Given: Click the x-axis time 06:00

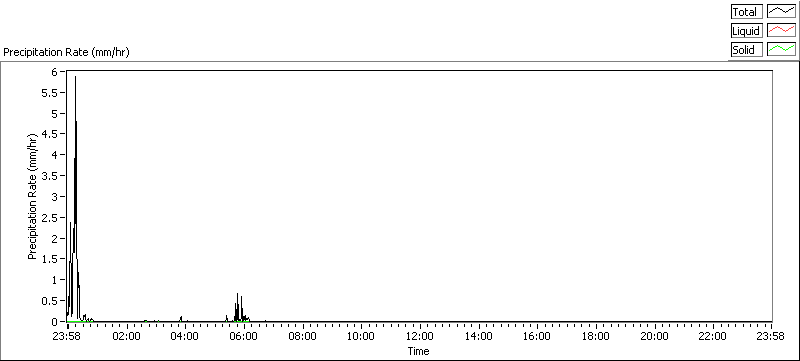Looking at the screenshot, I should coord(243,336).
